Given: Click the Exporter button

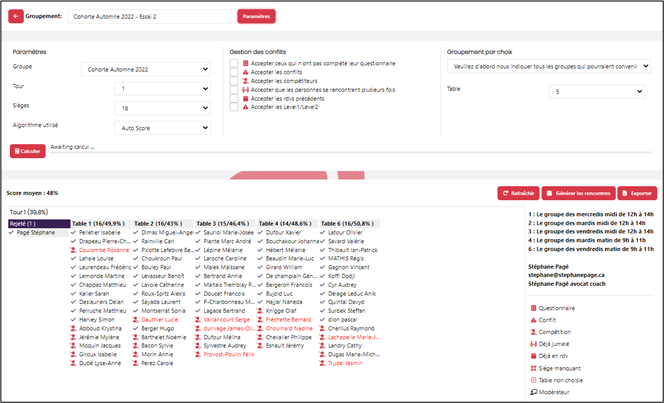Looking at the screenshot, I should [637, 192].
